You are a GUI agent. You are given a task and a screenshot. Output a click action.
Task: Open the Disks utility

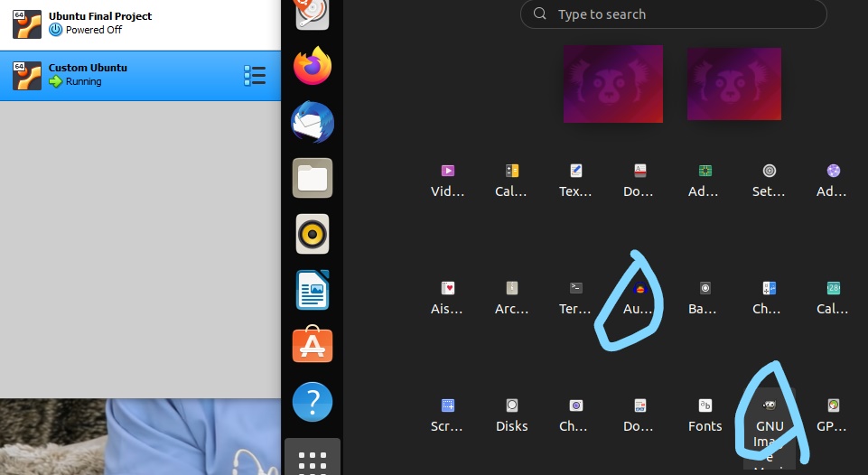tap(511, 415)
